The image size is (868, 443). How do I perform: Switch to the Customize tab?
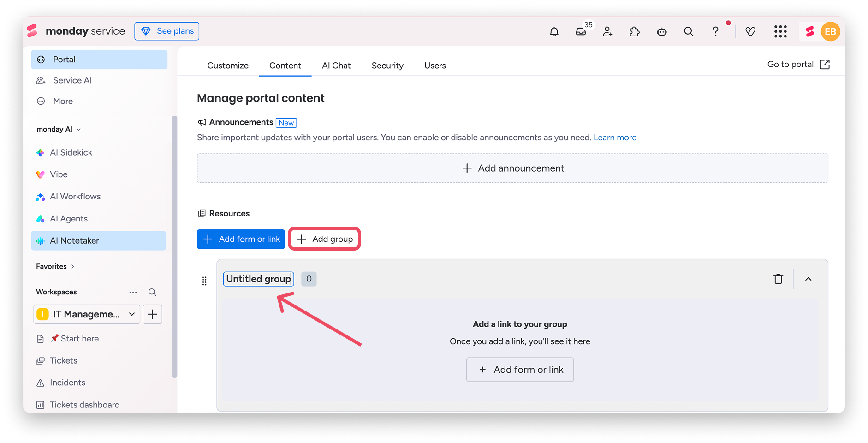pyautogui.click(x=228, y=66)
